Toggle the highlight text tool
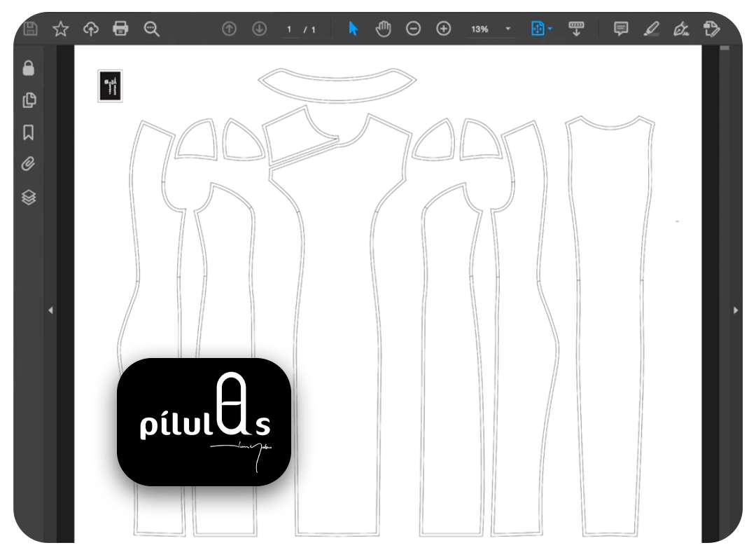Screen dimensions: 756x550 coord(651,29)
